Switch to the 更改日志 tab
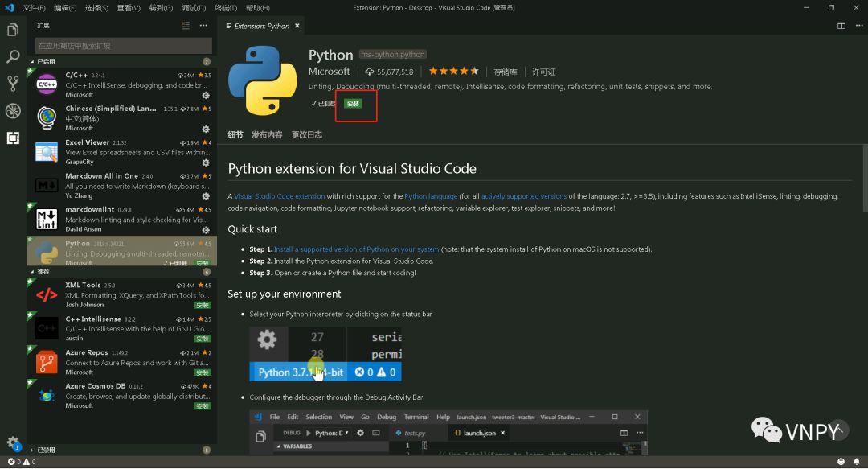Screen dimensions: 868x469 (306, 135)
